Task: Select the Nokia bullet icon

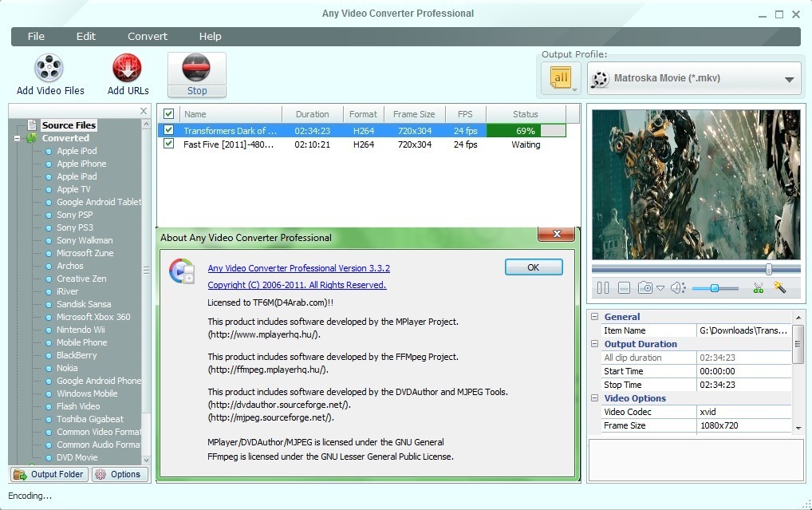Action: [x=49, y=369]
